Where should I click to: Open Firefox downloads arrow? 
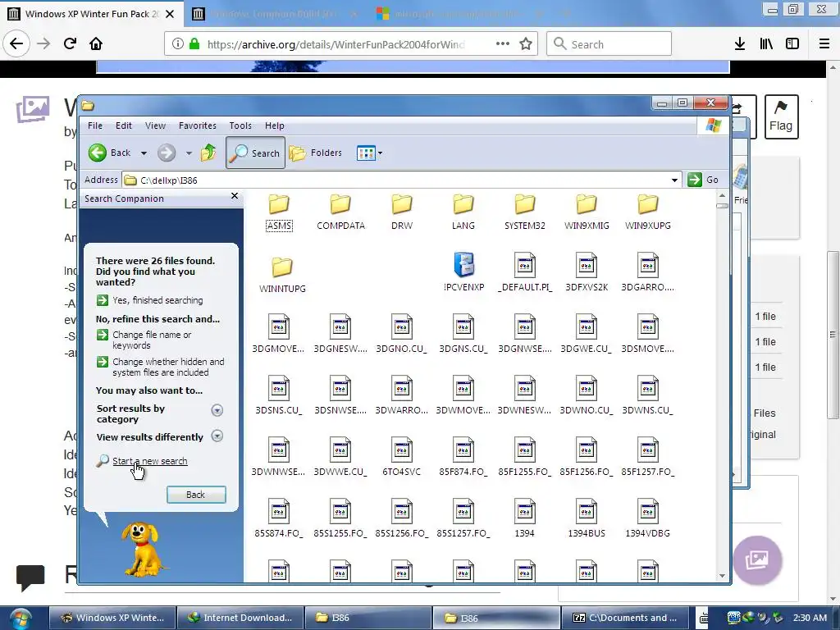pos(740,44)
